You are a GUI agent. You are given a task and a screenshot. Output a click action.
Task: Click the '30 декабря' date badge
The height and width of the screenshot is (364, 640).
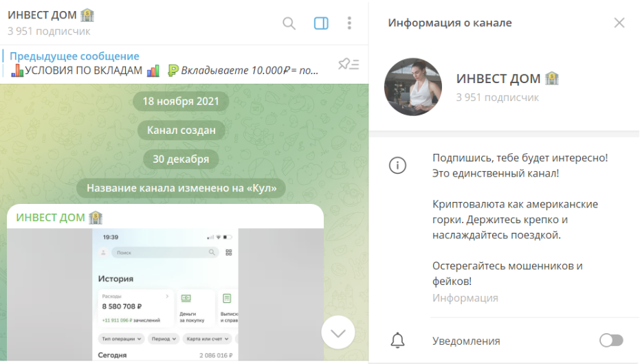(181, 159)
